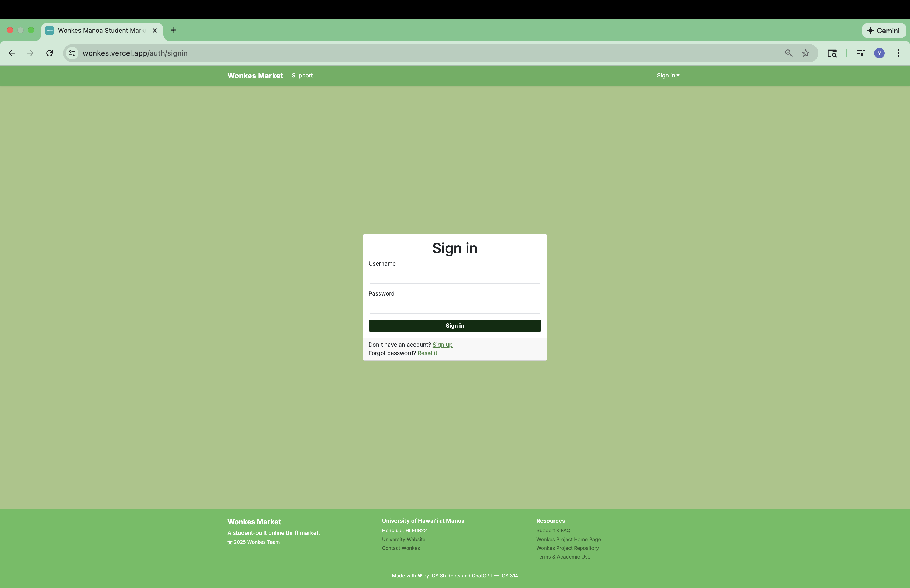Viewport: 910px width, 588px height.
Task: Focus the Username input field
Action: pyautogui.click(x=454, y=277)
